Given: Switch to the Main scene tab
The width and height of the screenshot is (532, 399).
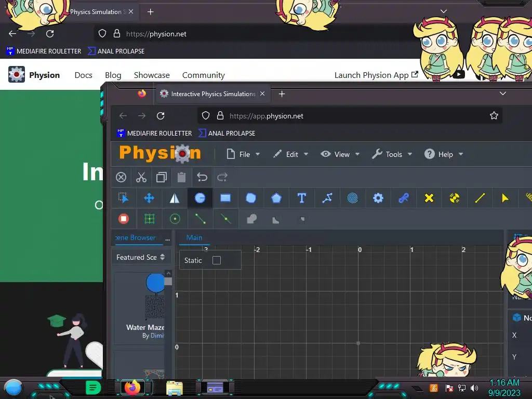Looking at the screenshot, I should pyautogui.click(x=194, y=238).
